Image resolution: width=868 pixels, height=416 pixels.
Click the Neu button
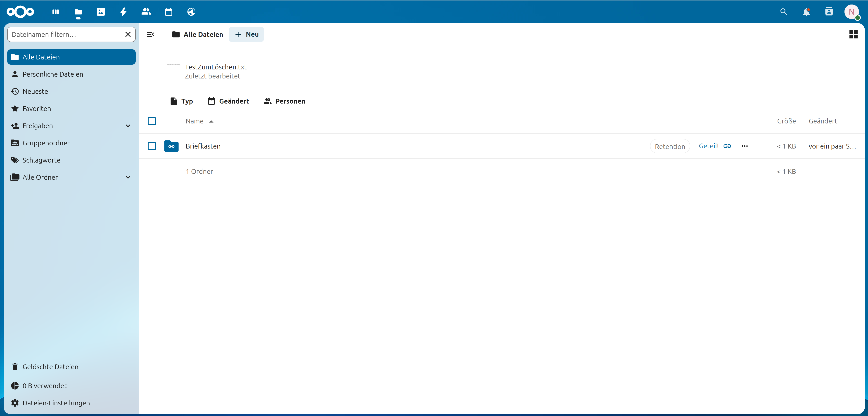tap(246, 34)
